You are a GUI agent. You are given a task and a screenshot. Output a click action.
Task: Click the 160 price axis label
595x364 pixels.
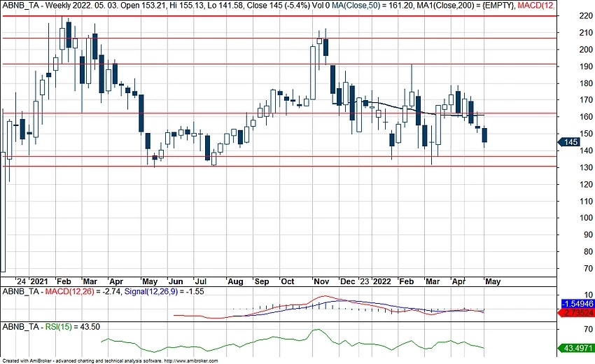point(587,116)
